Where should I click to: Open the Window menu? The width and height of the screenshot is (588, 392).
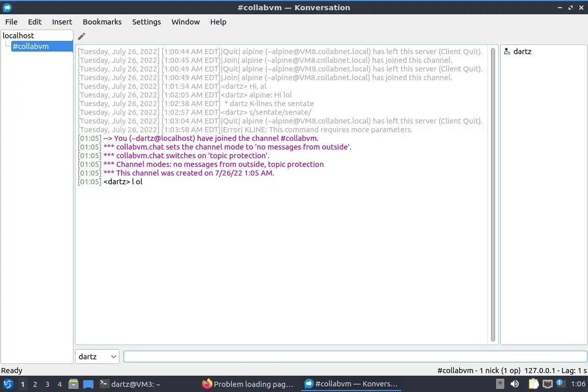186,22
